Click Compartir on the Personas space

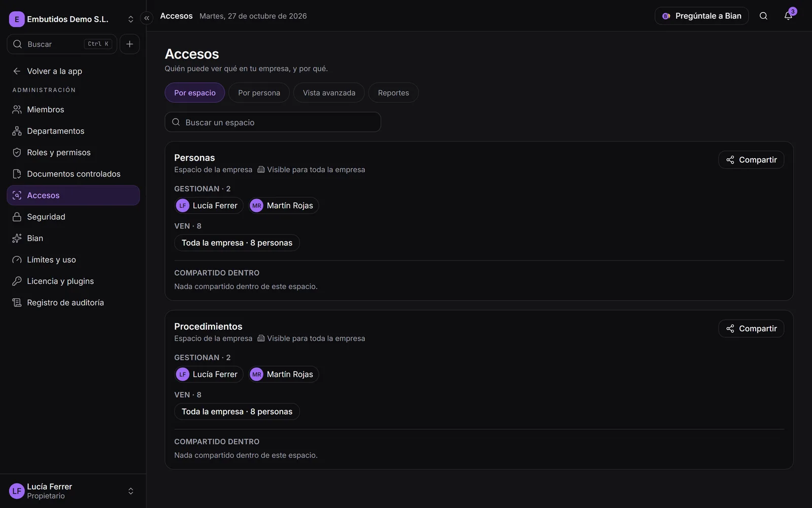751,160
